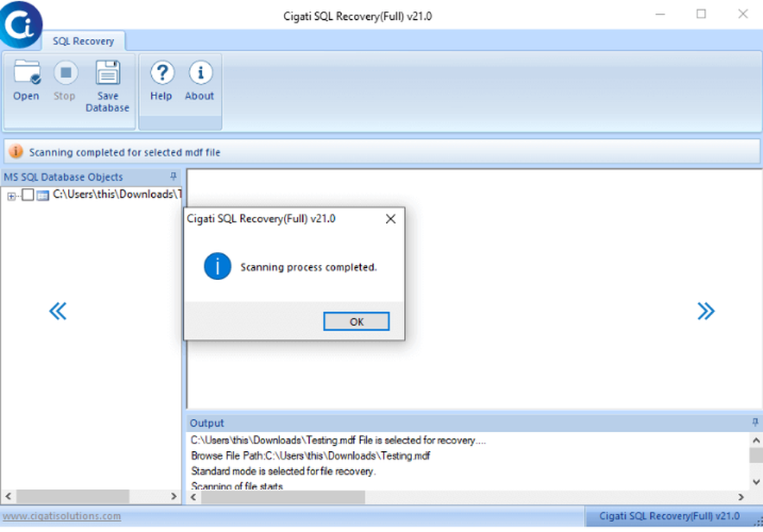Click 'Scanning process completed.' dialog text

pos(308,267)
